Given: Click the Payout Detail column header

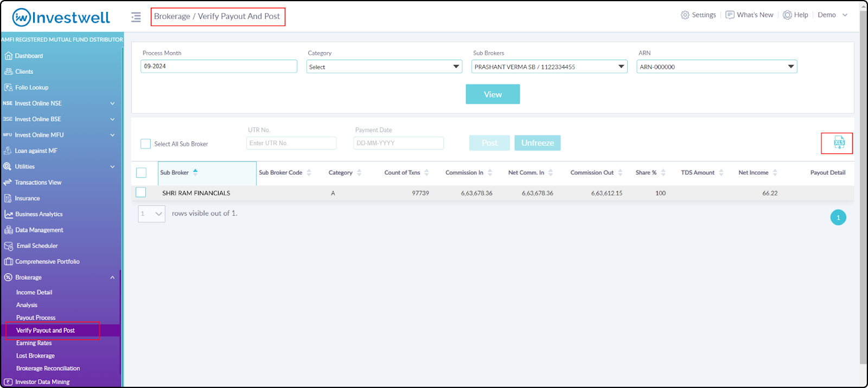Looking at the screenshot, I should point(828,173).
